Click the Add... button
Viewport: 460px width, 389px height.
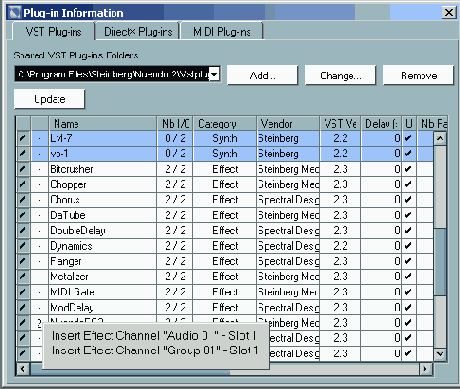coord(262,75)
